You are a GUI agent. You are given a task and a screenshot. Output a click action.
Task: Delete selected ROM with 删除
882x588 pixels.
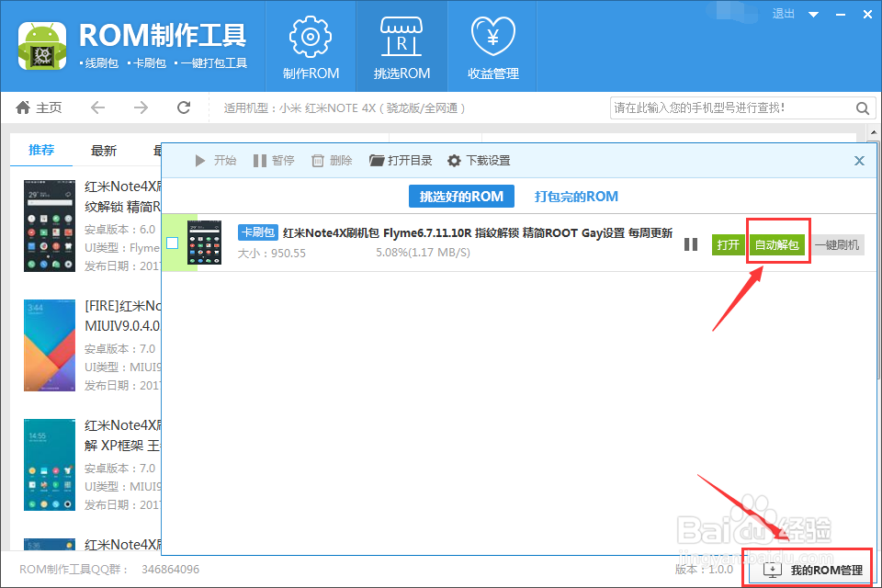click(332, 161)
